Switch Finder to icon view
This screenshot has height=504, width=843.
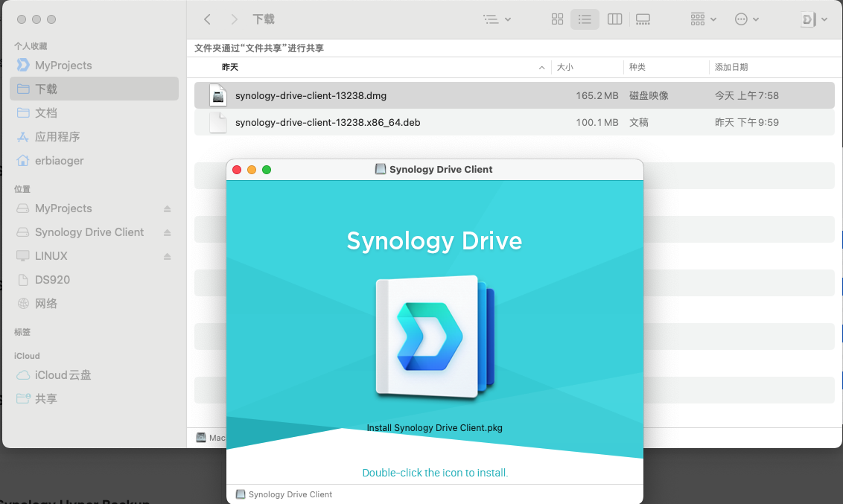click(557, 19)
